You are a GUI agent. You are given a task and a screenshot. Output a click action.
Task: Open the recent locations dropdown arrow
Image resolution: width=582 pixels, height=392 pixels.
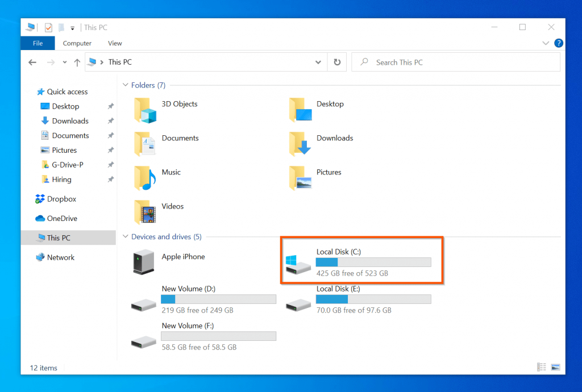pos(65,62)
